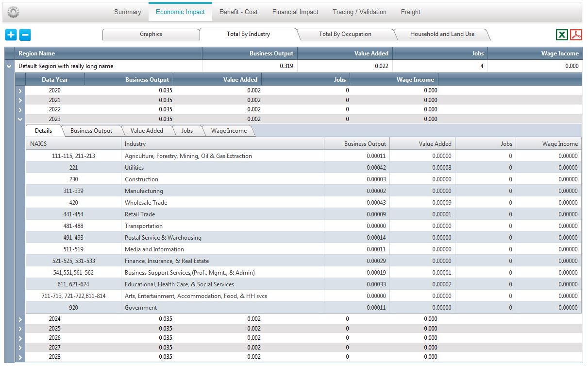
Task: Select the Graphics subtab
Action: tap(151, 34)
